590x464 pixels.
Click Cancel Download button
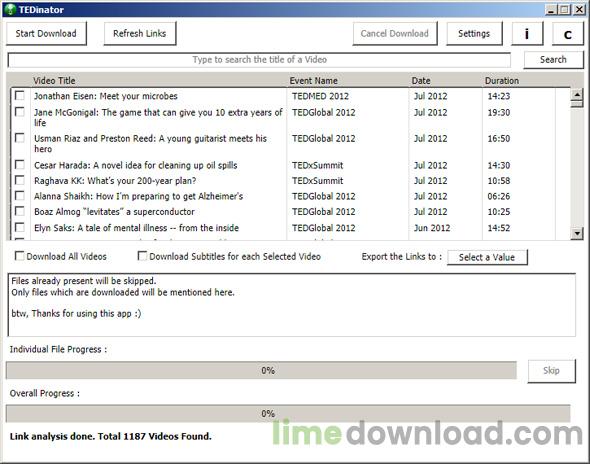click(394, 33)
